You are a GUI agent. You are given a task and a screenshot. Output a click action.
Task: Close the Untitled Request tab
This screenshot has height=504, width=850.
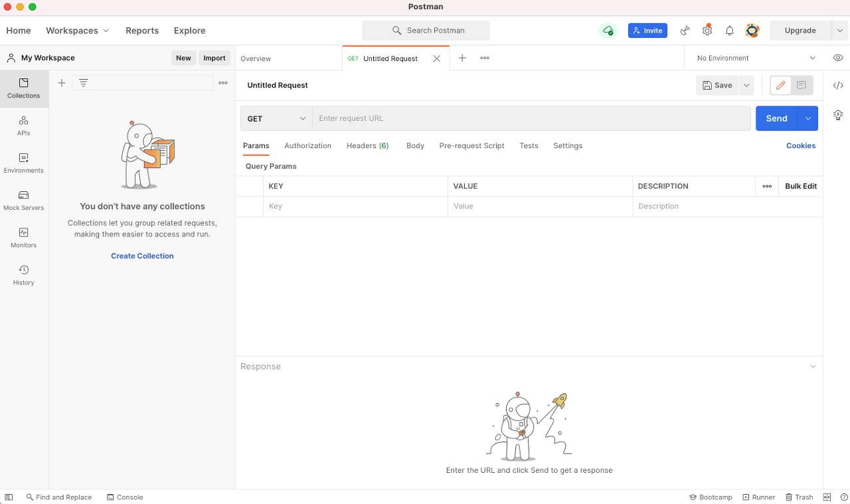coord(436,58)
